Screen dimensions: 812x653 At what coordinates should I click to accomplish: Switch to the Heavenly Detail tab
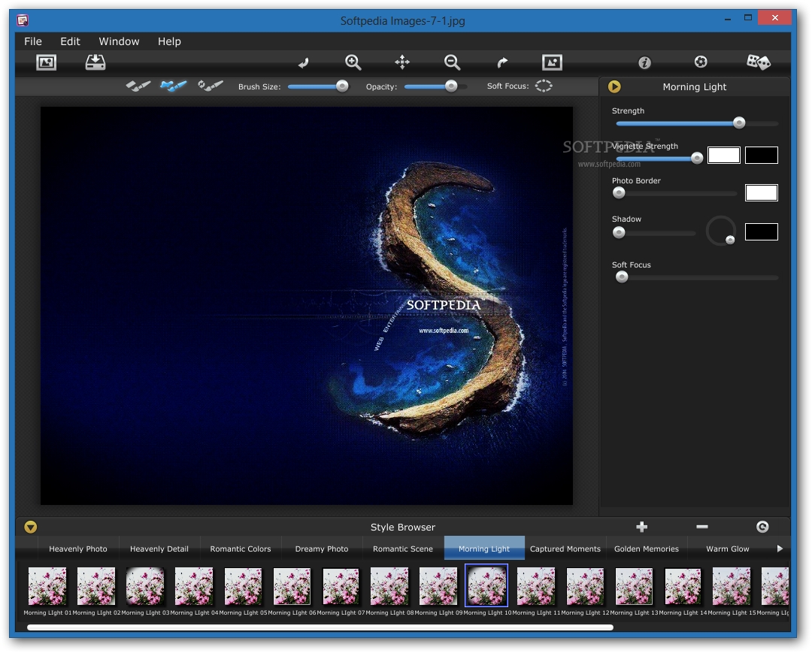[159, 549]
